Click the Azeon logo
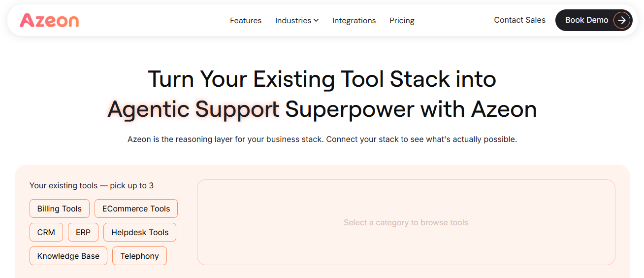The height and width of the screenshot is (278, 644). click(x=49, y=20)
